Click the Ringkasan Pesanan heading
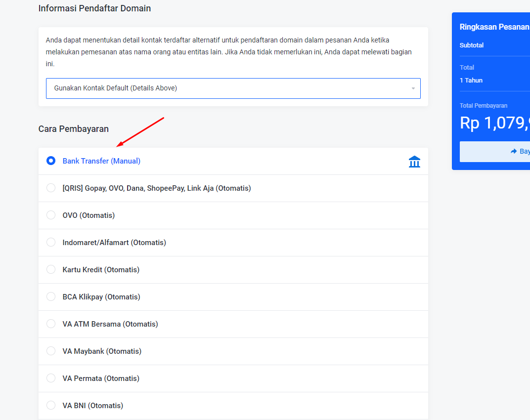 point(494,27)
